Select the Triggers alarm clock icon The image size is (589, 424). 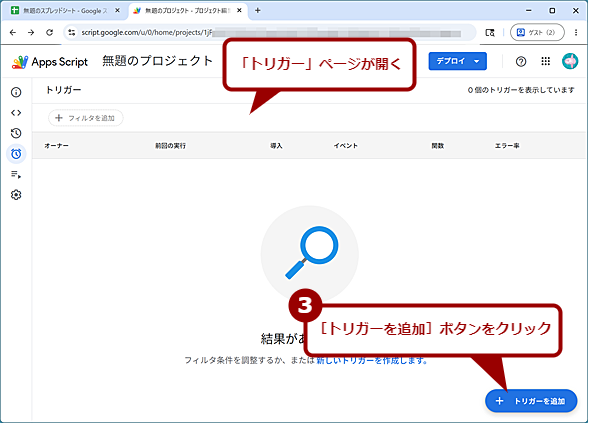pyautogui.click(x=16, y=154)
